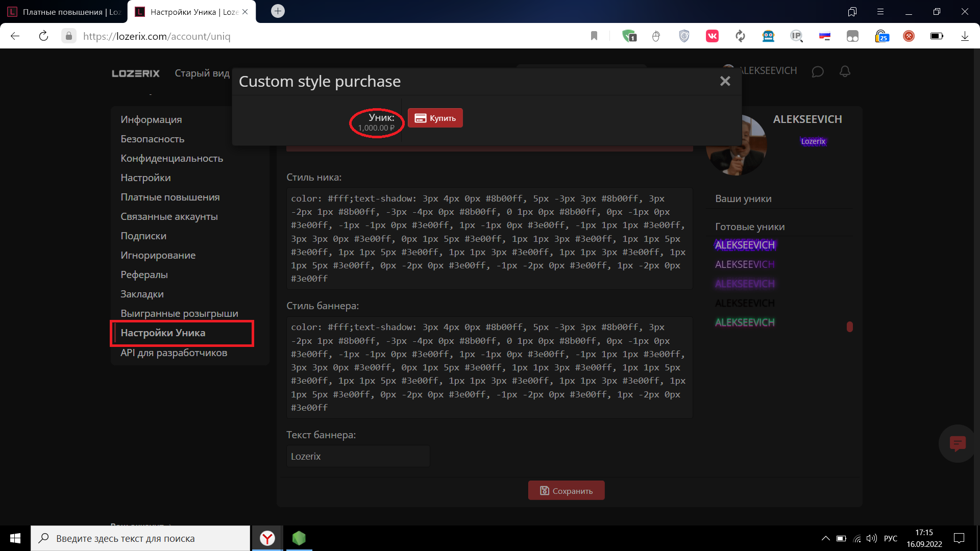Open the extension with the 25 badge
Image resolution: width=980 pixels, height=551 pixels.
coord(881,36)
